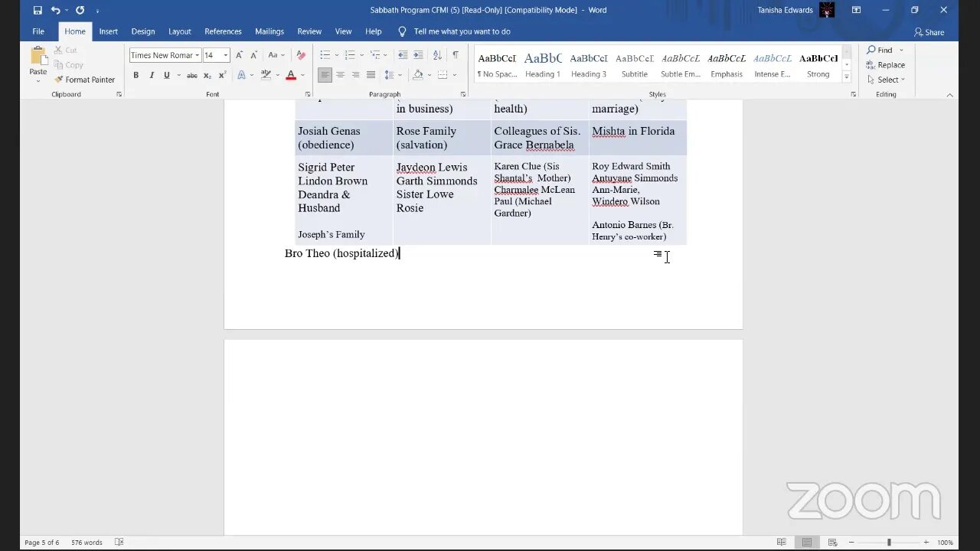The width and height of the screenshot is (980, 551).
Task: Toggle Show/Hide paragraph marks
Action: pyautogui.click(x=456, y=55)
